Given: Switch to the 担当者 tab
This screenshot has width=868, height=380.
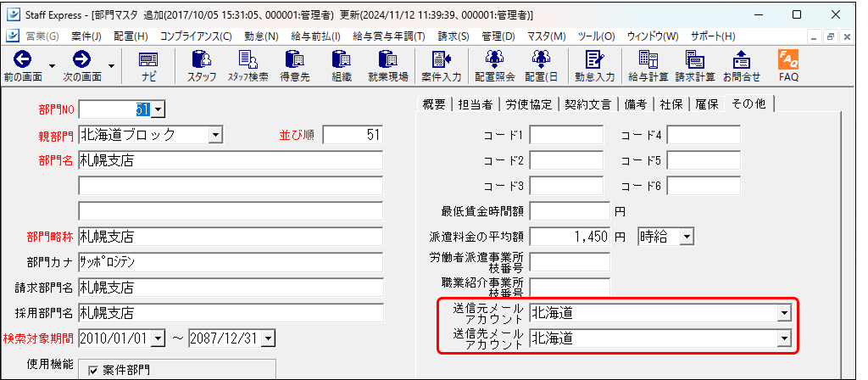Looking at the screenshot, I should click(x=475, y=104).
